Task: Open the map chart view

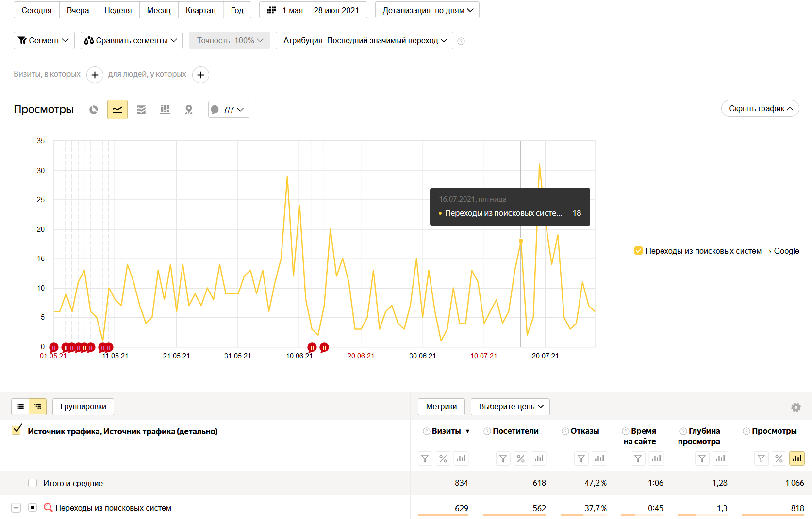Action: [189, 110]
